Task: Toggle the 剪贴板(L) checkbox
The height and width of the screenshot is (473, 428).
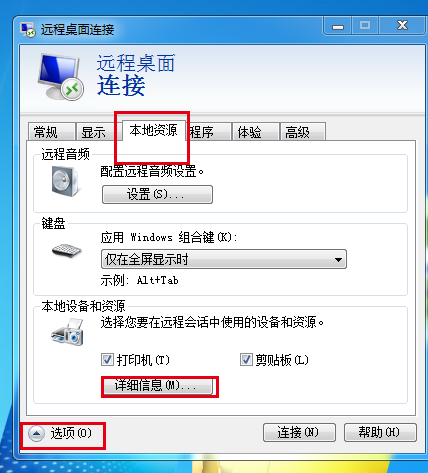Action: (246, 360)
